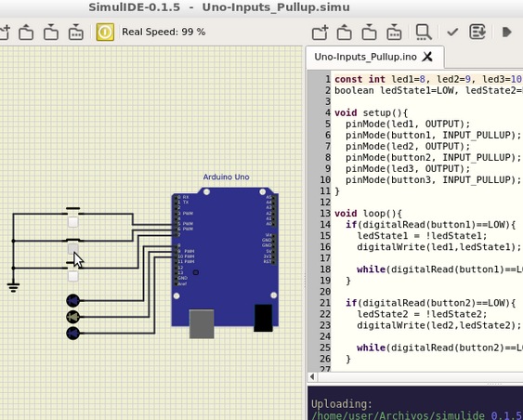
Task: Start the debugger with the play arrow icon
Action: coord(507,33)
